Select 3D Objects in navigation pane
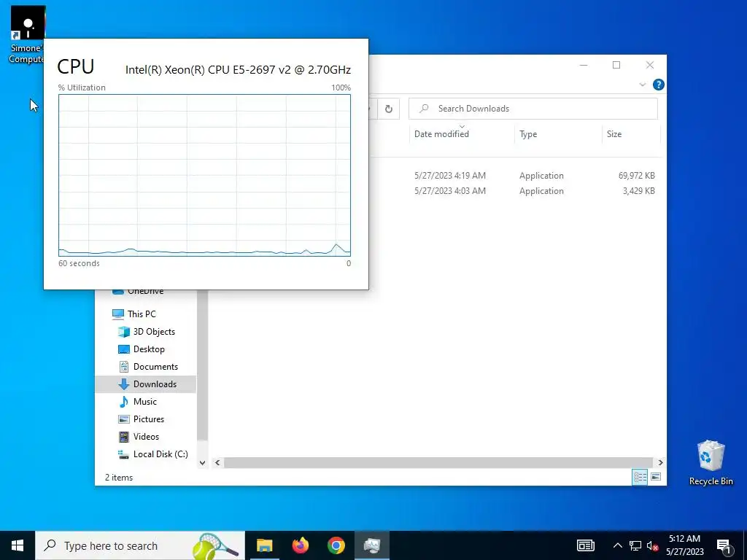This screenshot has height=560, width=747. click(x=154, y=332)
